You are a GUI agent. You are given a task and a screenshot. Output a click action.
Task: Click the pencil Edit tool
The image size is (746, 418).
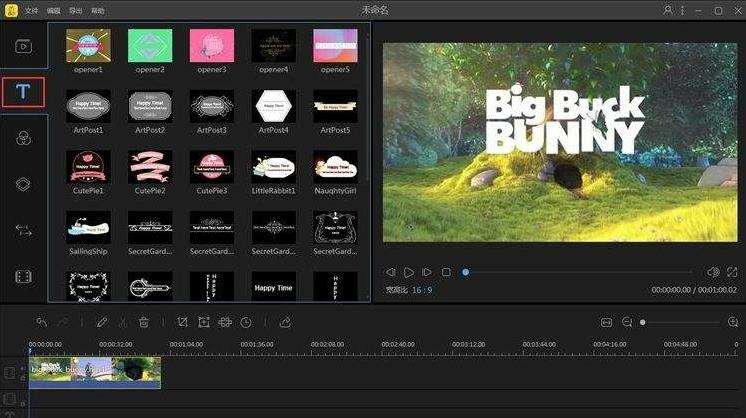102,322
